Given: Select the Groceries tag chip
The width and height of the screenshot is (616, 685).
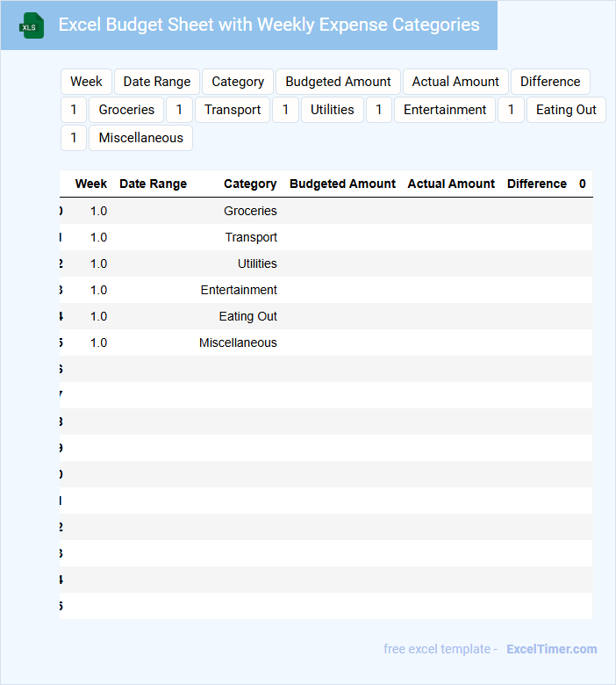Looking at the screenshot, I should tap(126, 110).
